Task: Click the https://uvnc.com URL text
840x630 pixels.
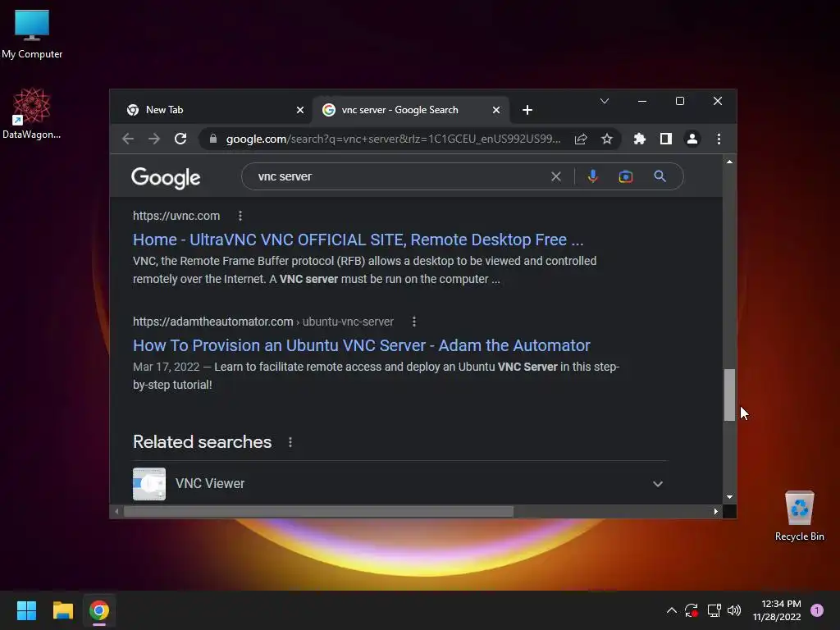Action: click(x=176, y=216)
